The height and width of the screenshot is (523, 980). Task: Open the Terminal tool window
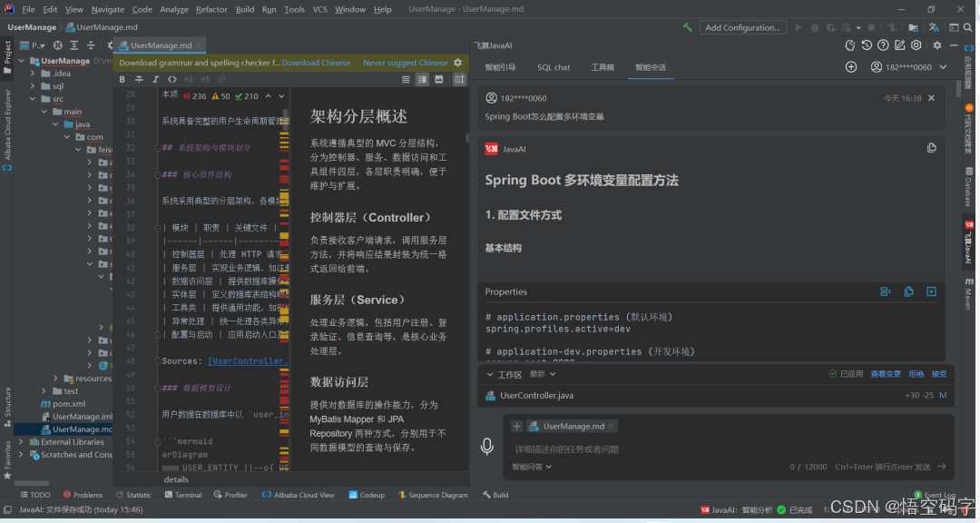pos(183,495)
